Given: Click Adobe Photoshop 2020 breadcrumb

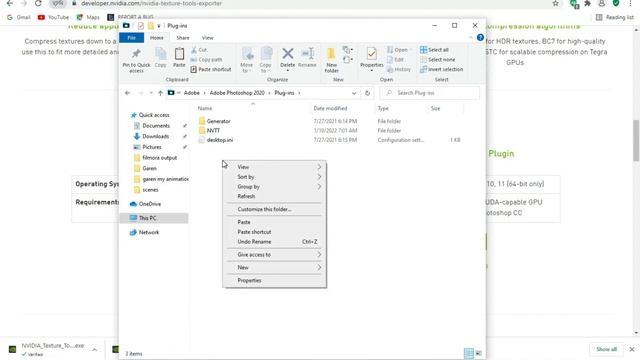Looking at the screenshot, I should point(237,93).
